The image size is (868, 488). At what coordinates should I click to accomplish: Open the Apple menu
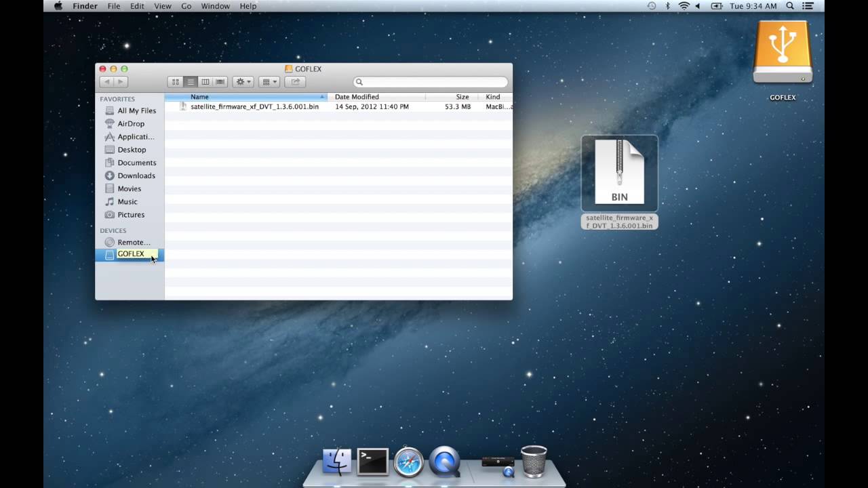tap(58, 6)
